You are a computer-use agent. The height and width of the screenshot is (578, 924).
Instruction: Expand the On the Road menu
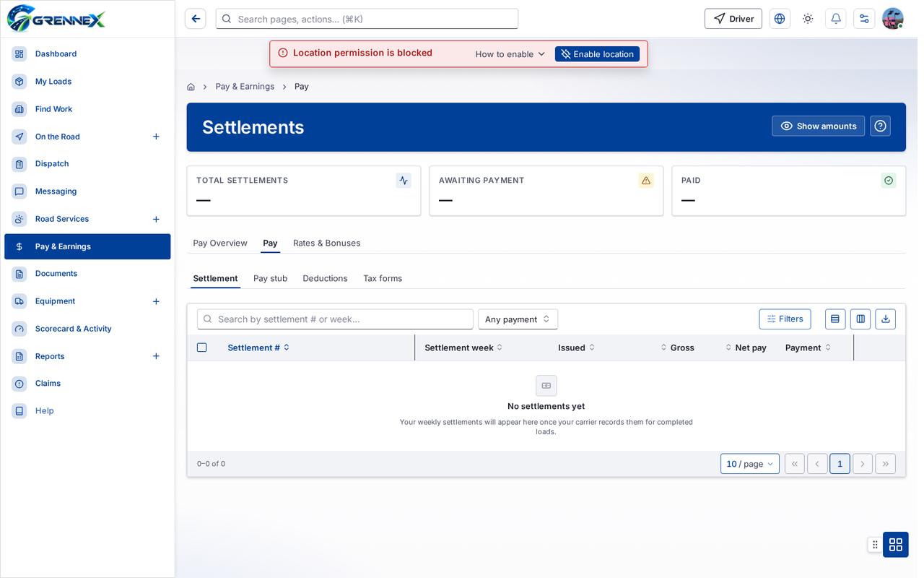click(156, 137)
